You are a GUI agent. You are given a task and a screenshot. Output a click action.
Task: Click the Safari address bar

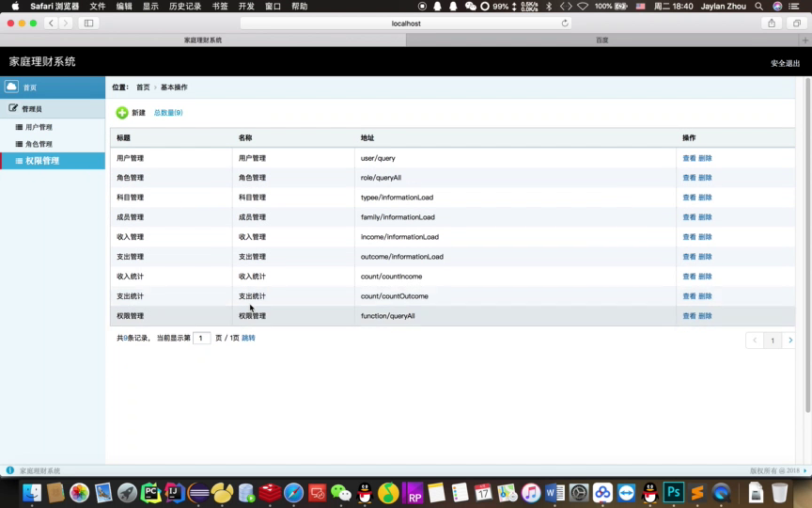tap(406, 24)
